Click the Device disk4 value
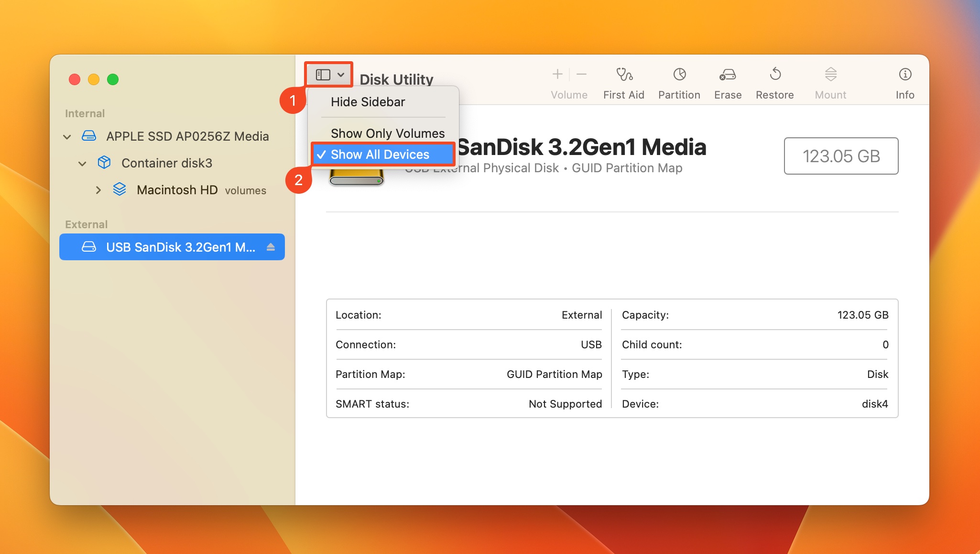The image size is (980, 554). tap(874, 404)
